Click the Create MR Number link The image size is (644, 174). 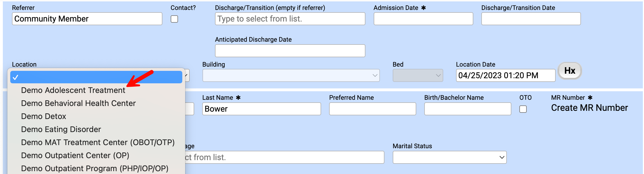(x=589, y=108)
